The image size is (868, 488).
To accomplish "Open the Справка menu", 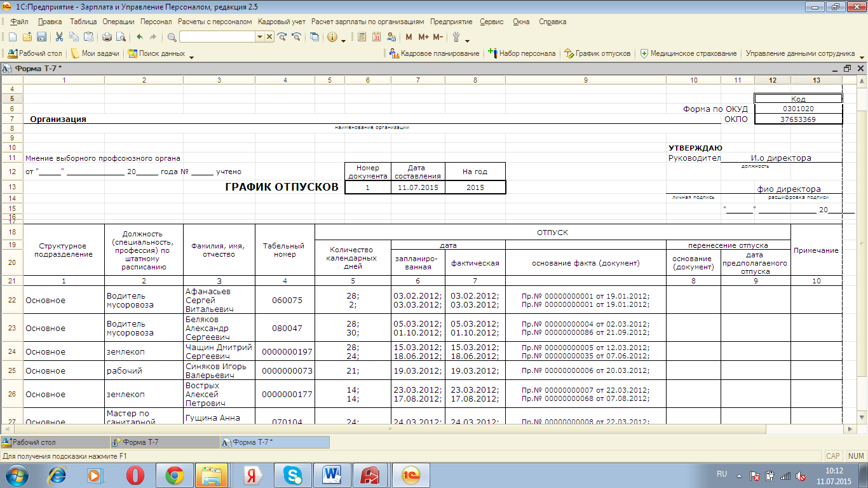I will (552, 22).
